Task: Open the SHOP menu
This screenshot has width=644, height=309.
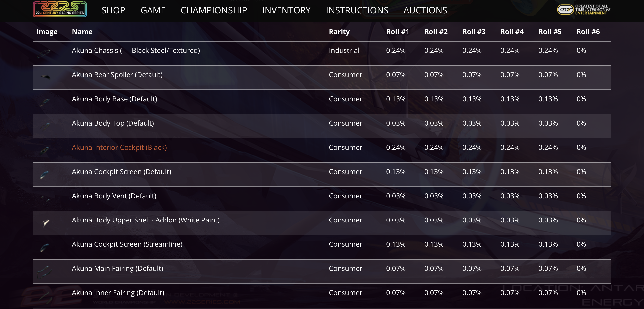Action: (x=113, y=10)
